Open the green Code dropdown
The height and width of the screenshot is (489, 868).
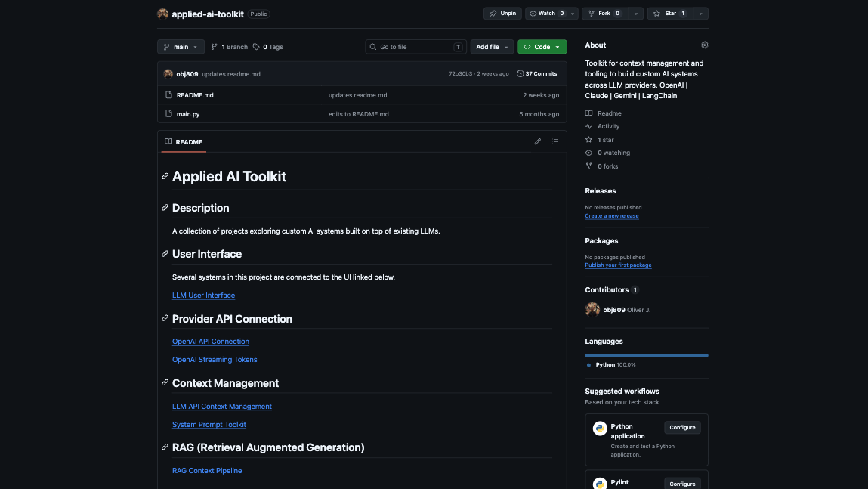[x=542, y=47]
